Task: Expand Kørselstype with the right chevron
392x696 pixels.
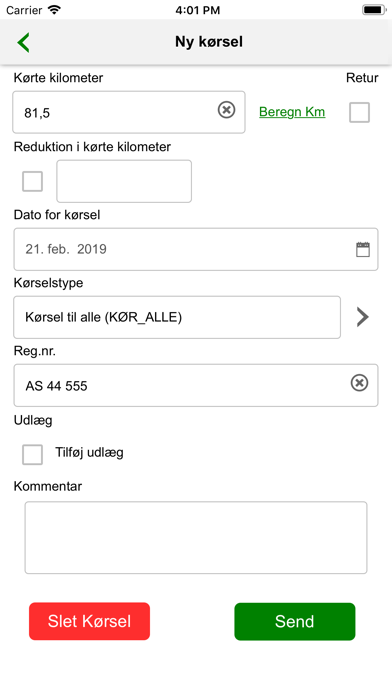Action: [x=362, y=317]
